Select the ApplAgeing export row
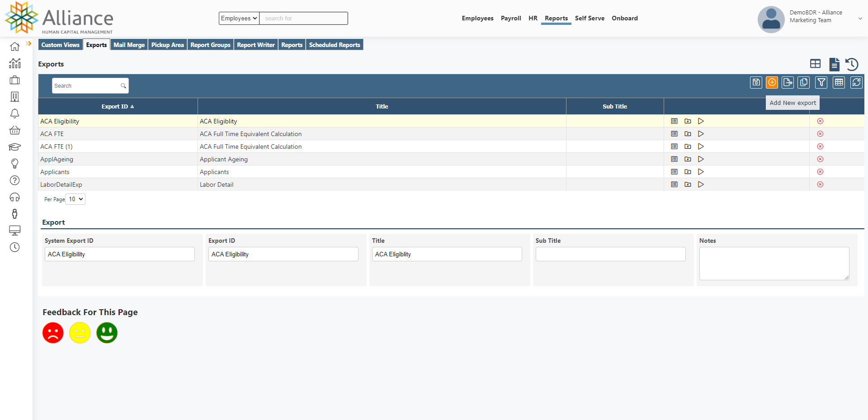The image size is (868, 420). [451, 159]
